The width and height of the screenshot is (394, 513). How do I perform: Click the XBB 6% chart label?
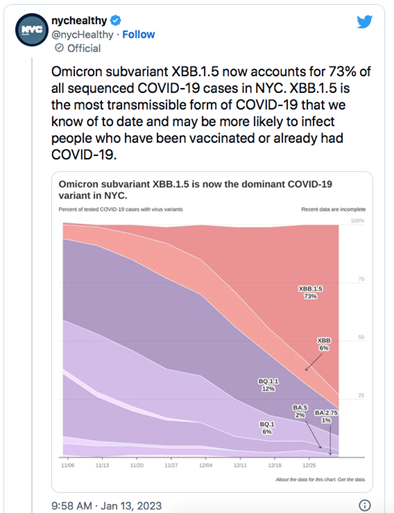tap(324, 344)
